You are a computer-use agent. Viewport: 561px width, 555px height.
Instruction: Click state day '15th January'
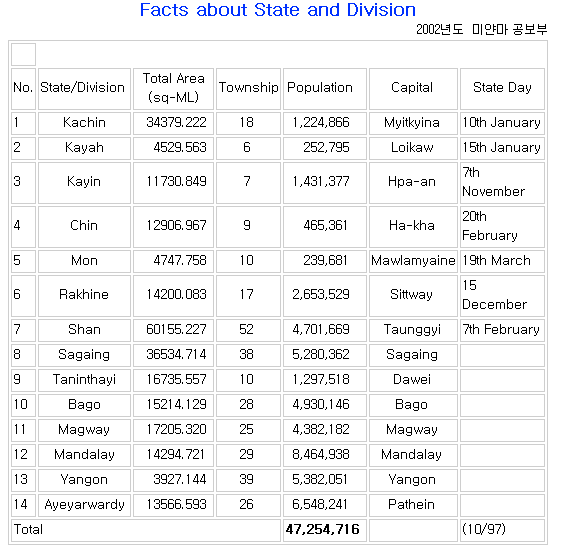point(501,148)
